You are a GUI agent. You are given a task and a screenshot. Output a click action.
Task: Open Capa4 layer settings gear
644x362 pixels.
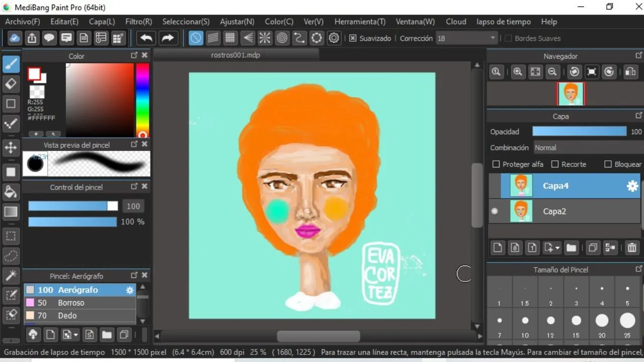[x=632, y=186]
